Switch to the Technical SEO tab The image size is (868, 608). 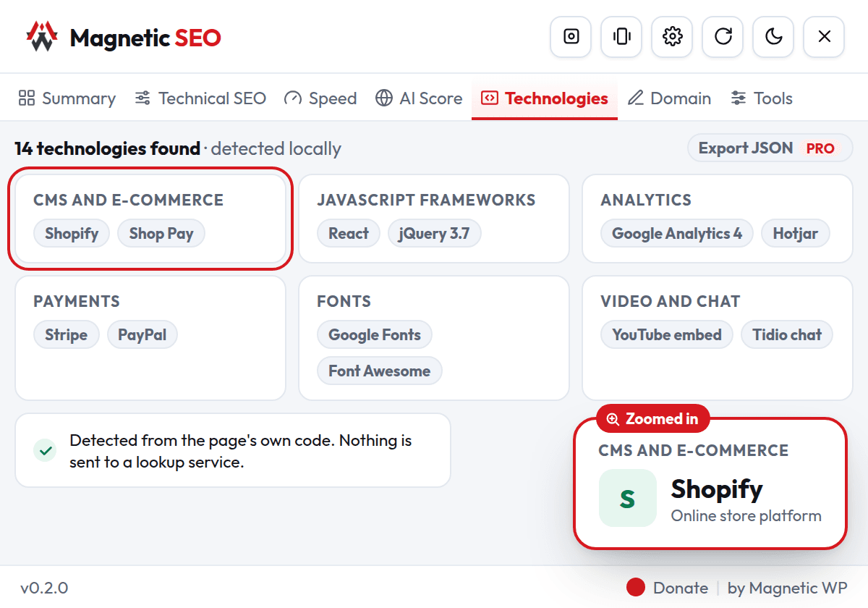200,98
